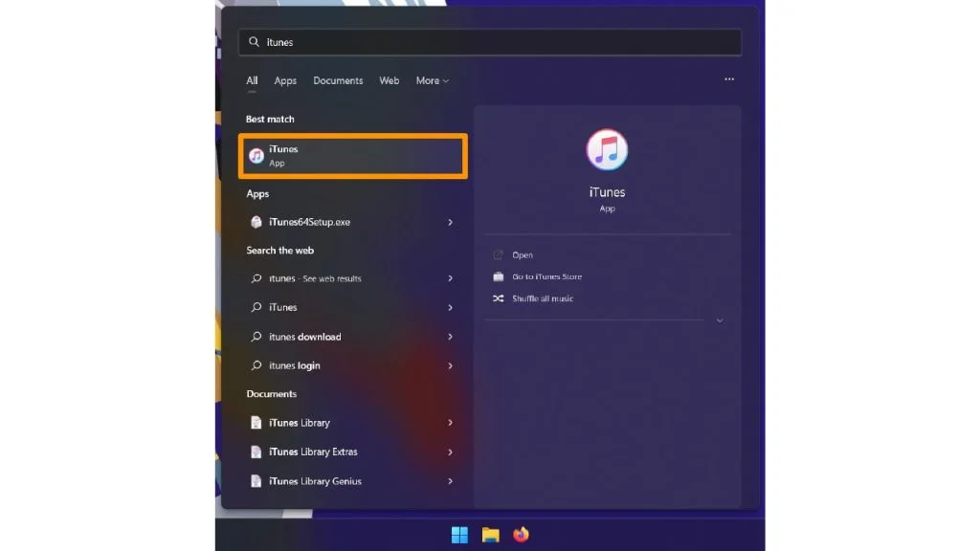
Task: Click 'Shuffle all music' action
Action: pos(543,298)
